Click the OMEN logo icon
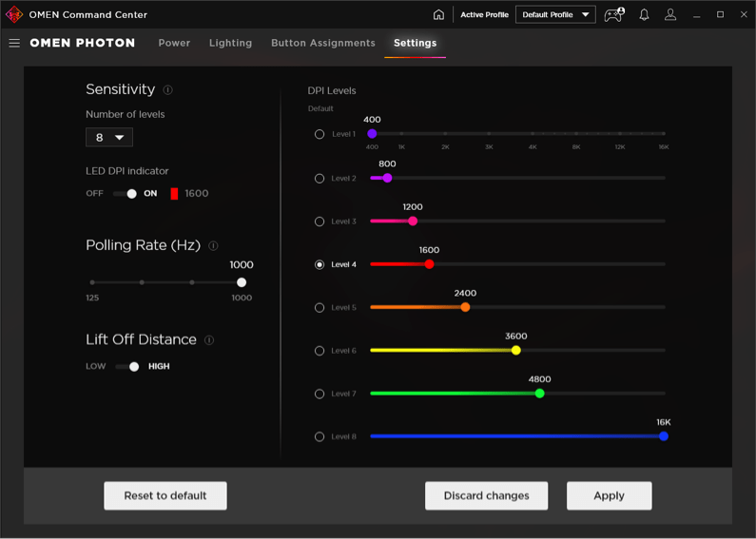 pos(14,14)
